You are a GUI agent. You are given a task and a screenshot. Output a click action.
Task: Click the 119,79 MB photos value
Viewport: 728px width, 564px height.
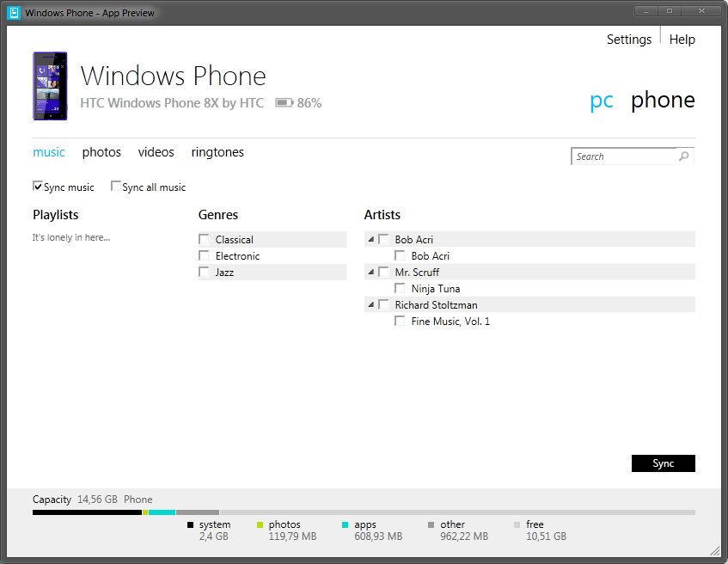pos(292,536)
